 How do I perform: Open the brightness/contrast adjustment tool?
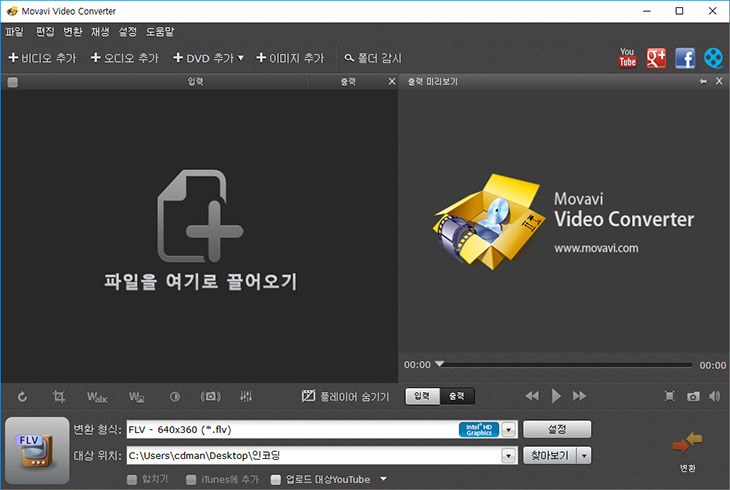click(175, 397)
